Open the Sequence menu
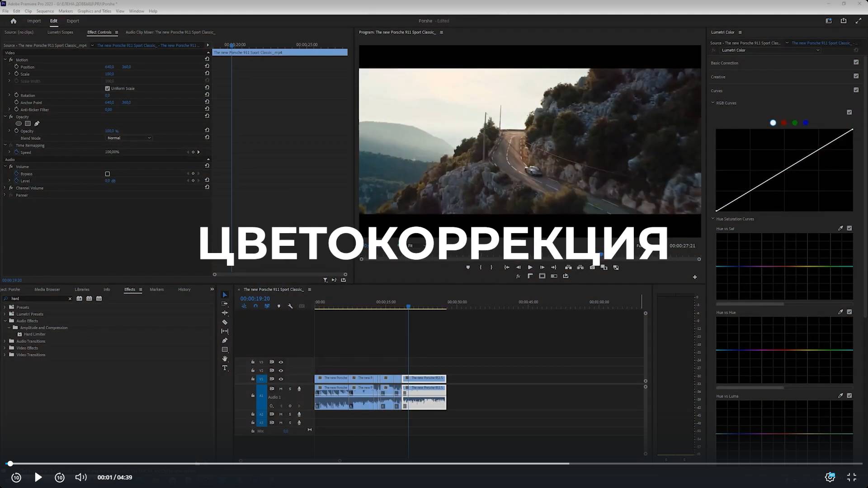This screenshot has width=868, height=488. [45, 11]
